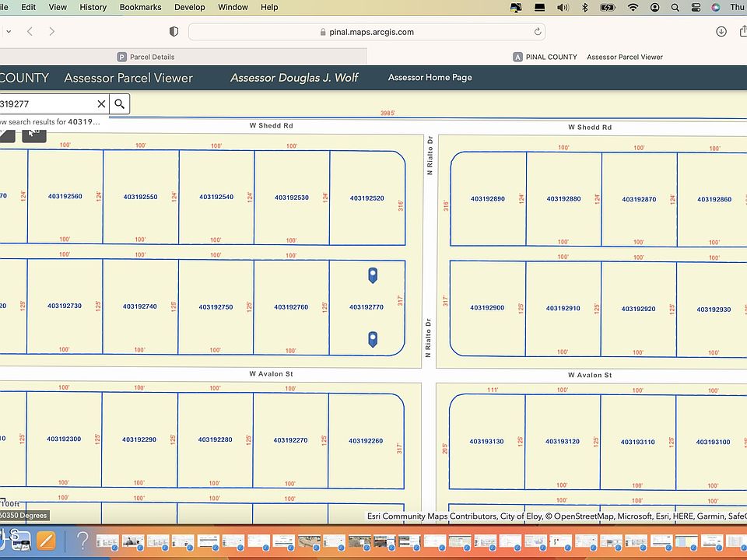Click lower map pin on parcel 403192770
The width and height of the screenshot is (747, 560).
pos(373,339)
